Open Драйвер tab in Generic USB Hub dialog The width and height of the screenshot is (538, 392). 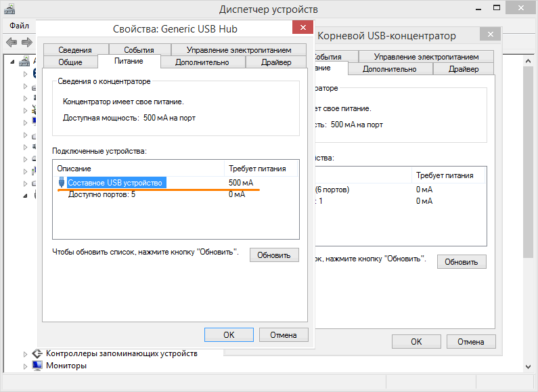click(x=276, y=62)
